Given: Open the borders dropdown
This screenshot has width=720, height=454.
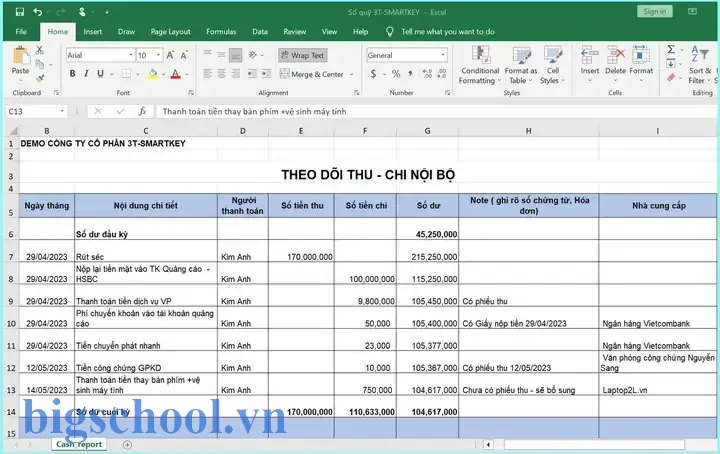Looking at the screenshot, I should (x=137, y=74).
